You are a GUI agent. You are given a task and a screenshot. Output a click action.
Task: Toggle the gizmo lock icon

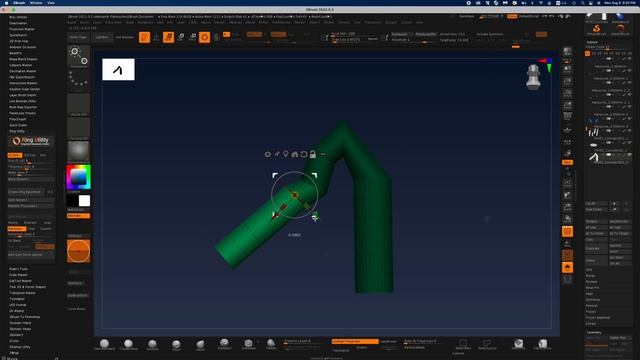tap(313, 154)
